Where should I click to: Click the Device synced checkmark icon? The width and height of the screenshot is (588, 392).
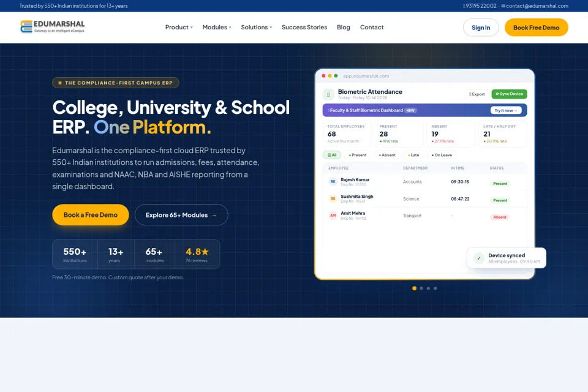479,258
